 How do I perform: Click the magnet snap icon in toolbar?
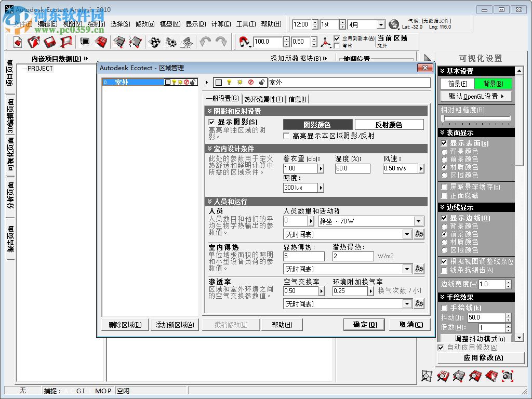pos(244,42)
